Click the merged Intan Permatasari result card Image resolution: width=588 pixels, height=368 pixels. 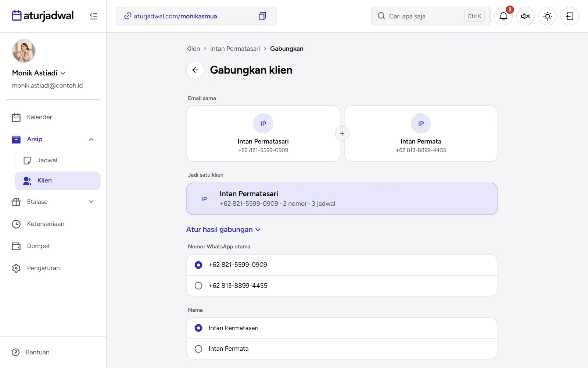[342, 199]
